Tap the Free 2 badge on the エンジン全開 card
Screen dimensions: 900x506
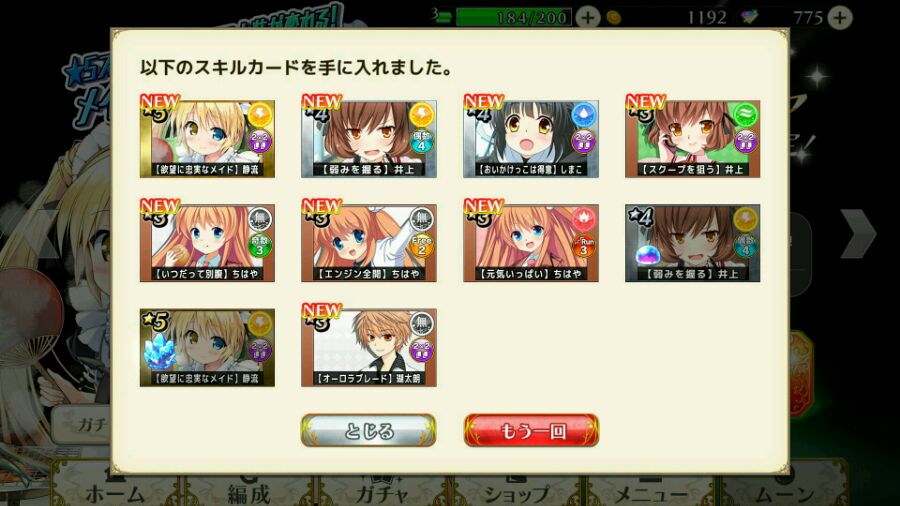click(421, 246)
